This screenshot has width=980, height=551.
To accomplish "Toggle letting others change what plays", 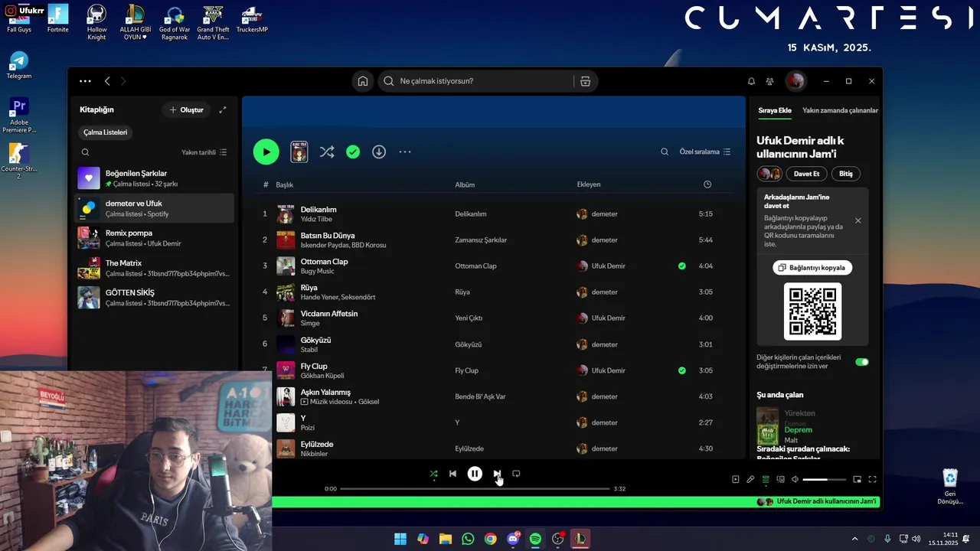I will click(862, 362).
